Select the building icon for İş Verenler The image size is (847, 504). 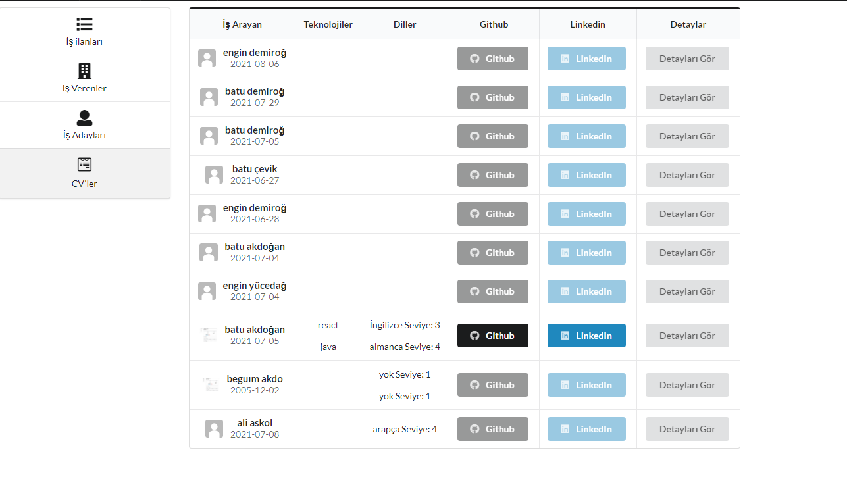pos(84,70)
